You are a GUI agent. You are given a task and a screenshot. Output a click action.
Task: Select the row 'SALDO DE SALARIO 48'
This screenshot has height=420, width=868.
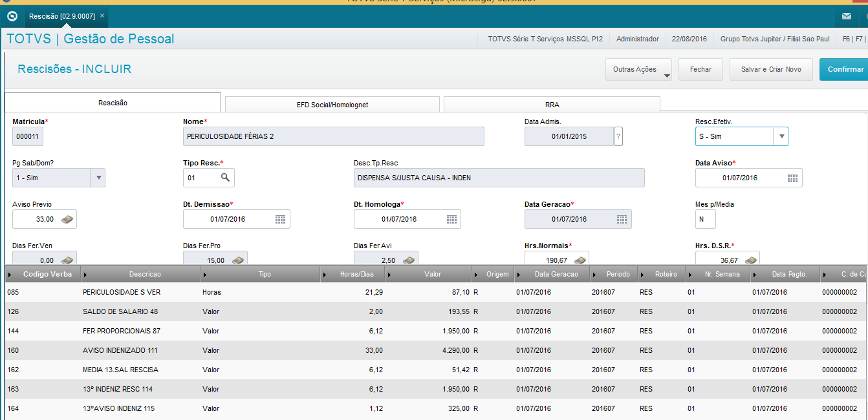coord(434,311)
